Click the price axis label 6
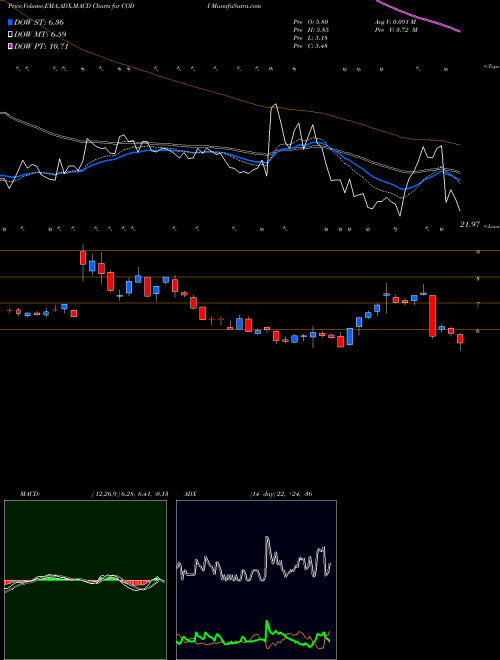This screenshot has width=500, height=660. pos(478,331)
